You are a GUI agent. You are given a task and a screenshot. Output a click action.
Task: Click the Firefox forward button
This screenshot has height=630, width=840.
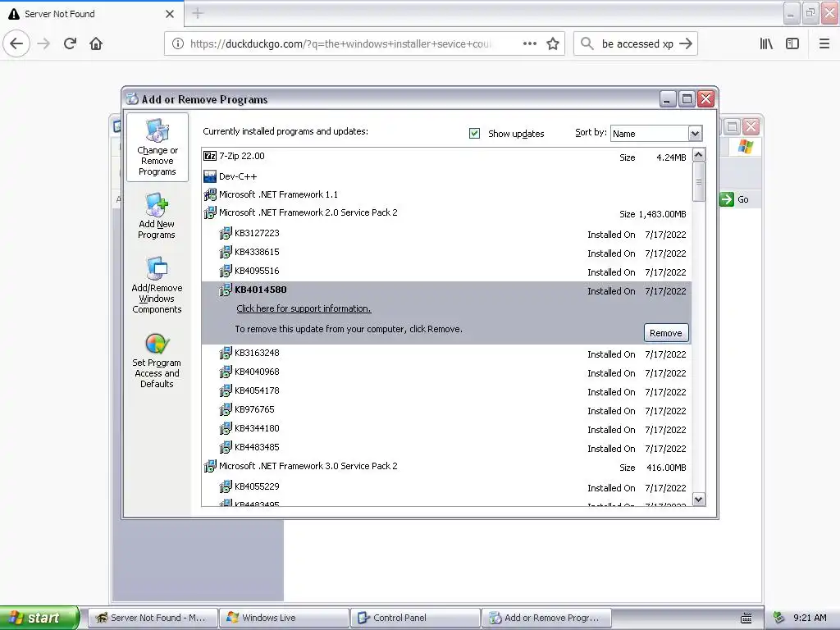click(43, 43)
